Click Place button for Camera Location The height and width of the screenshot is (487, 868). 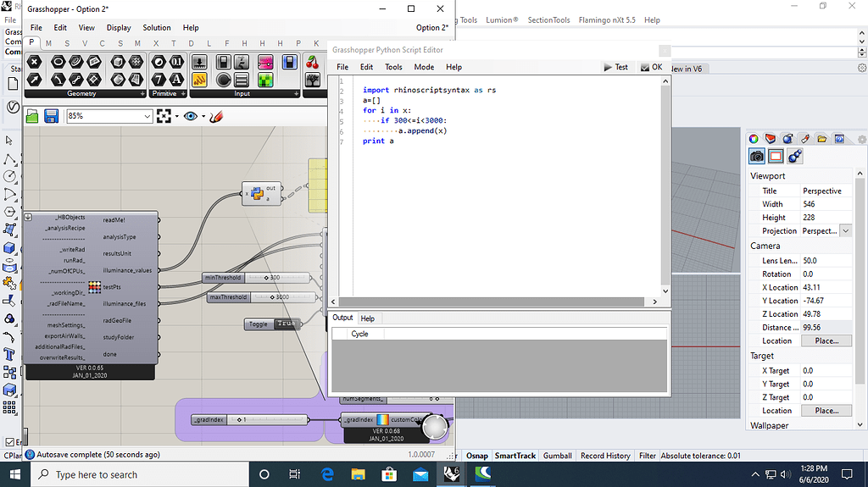point(826,340)
